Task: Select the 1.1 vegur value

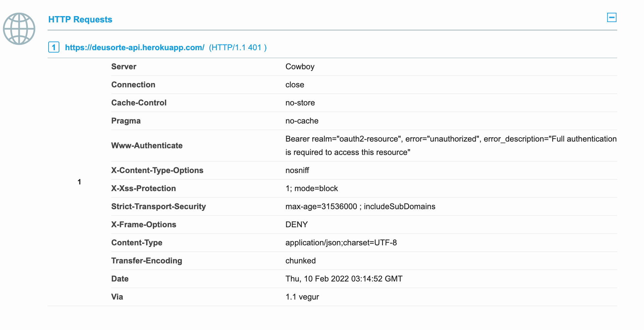Action: coord(302,297)
